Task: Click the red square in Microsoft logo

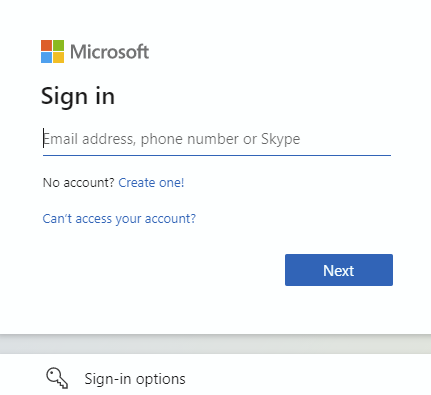Action: point(46,45)
